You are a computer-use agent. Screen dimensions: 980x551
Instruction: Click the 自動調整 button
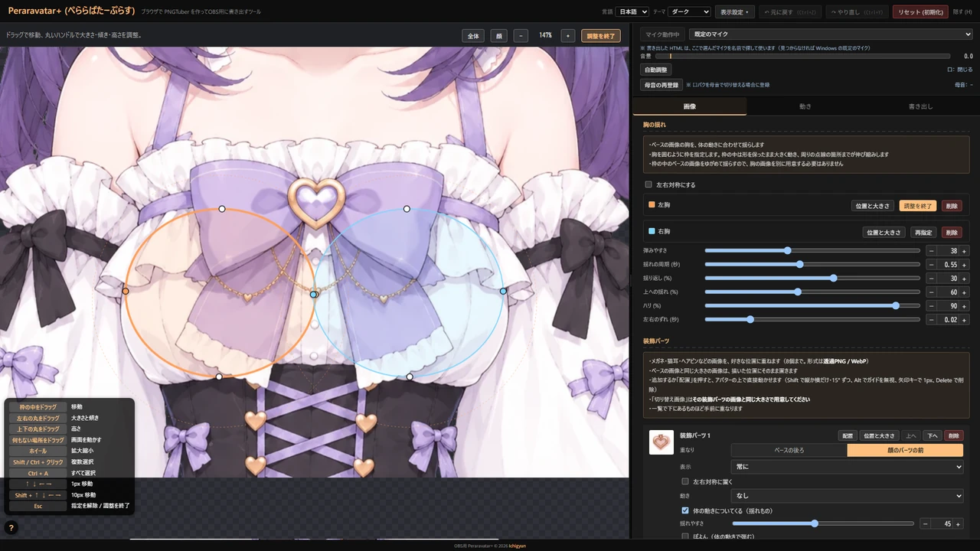(x=656, y=70)
